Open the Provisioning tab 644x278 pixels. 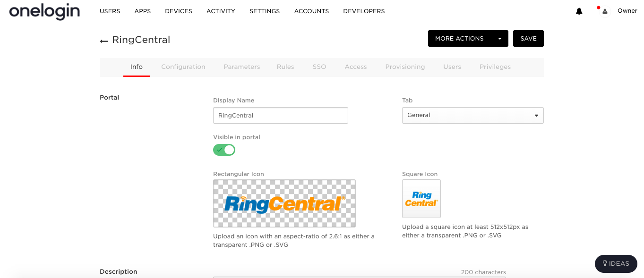(x=405, y=67)
